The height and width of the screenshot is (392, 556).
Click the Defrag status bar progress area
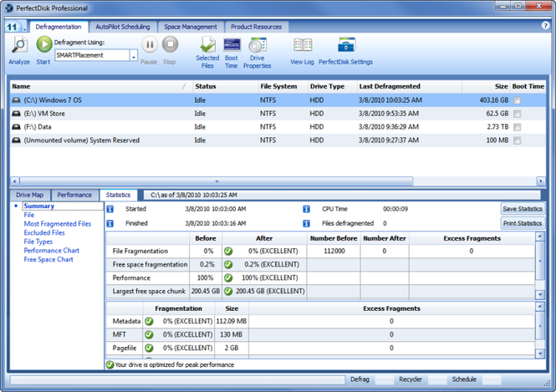click(x=384, y=380)
